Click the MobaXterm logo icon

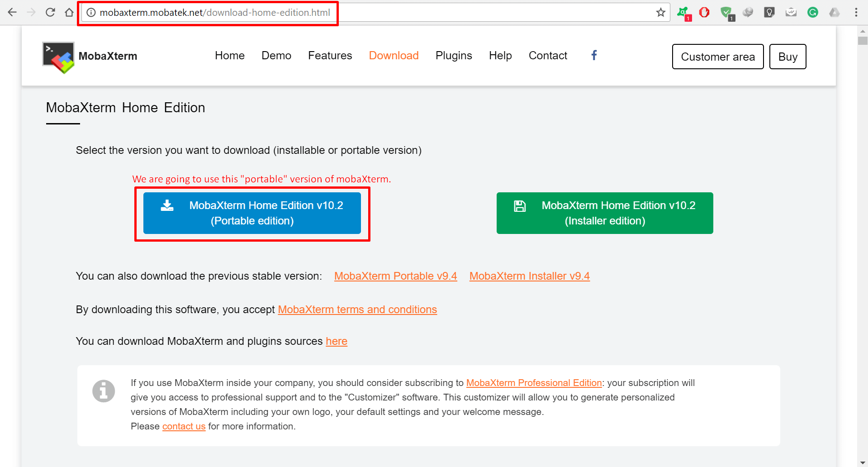click(58, 57)
